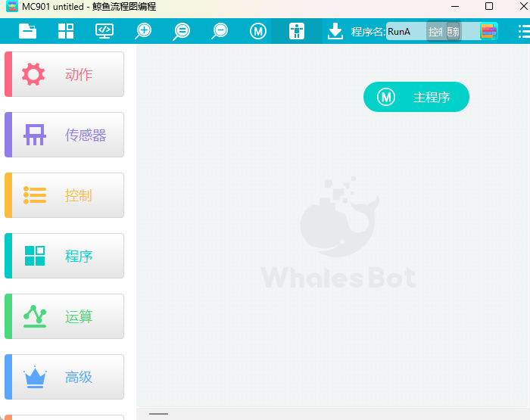Open a file with the folder icon
Screen dimensions: 530x420
(x=28, y=32)
